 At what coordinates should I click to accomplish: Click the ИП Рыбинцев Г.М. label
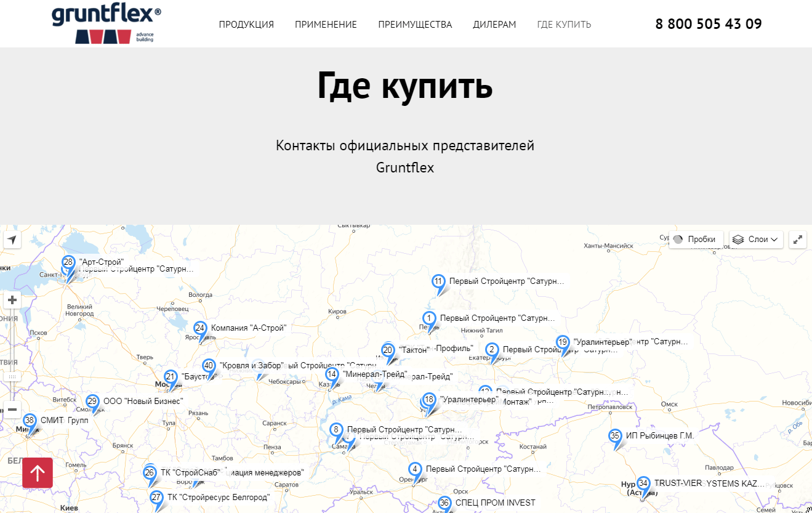660,435
